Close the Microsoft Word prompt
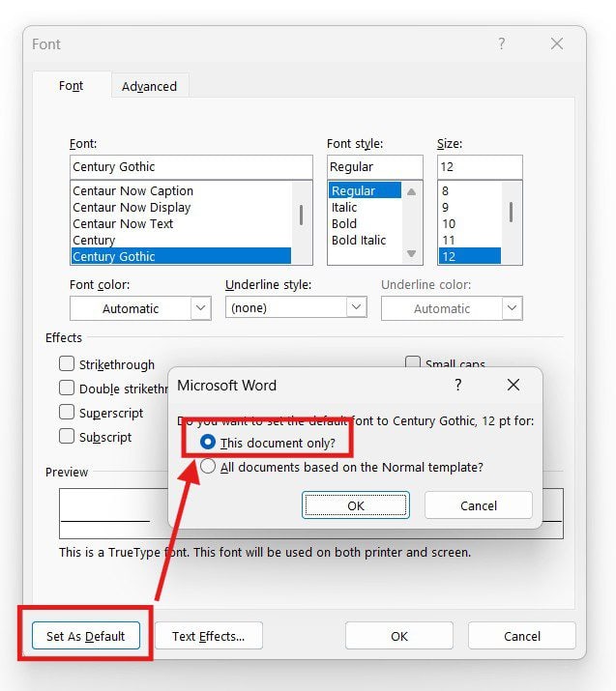616x691 pixels. click(513, 385)
